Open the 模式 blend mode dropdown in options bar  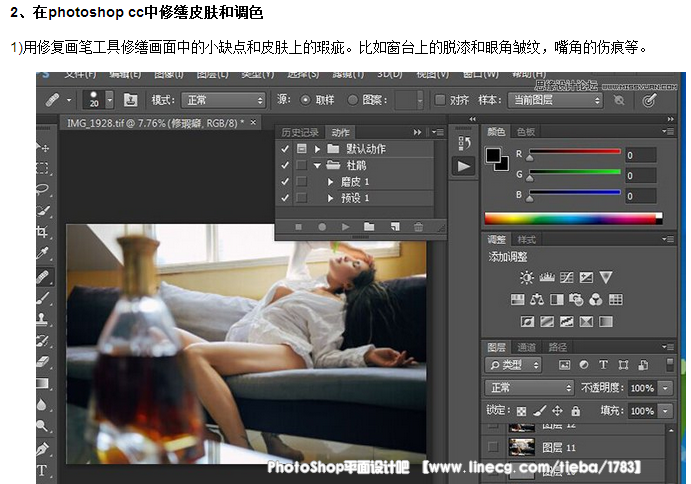coord(223,101)
